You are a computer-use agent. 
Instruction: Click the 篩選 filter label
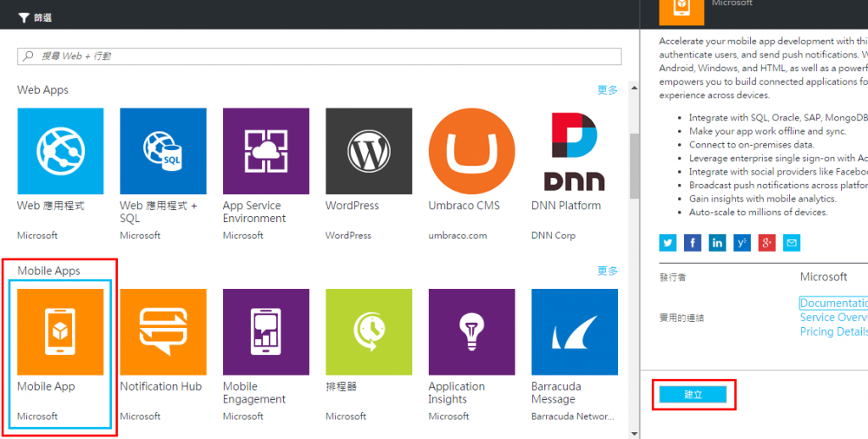click(x=42, y=19)
